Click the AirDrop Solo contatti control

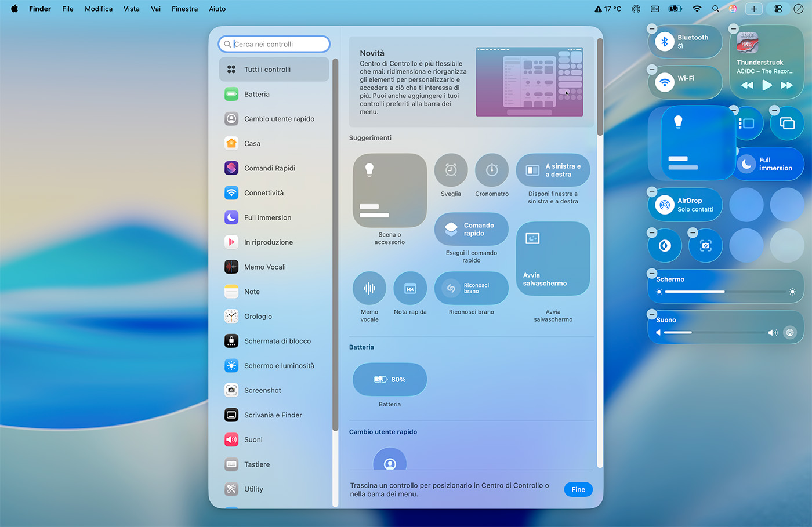(x=685, y=204)
